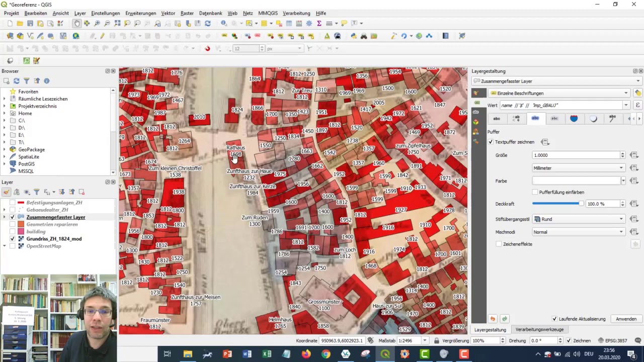Viewport: 644px width, 362px height.
Task: Open the Vektor menu
Action: point(168,13)
